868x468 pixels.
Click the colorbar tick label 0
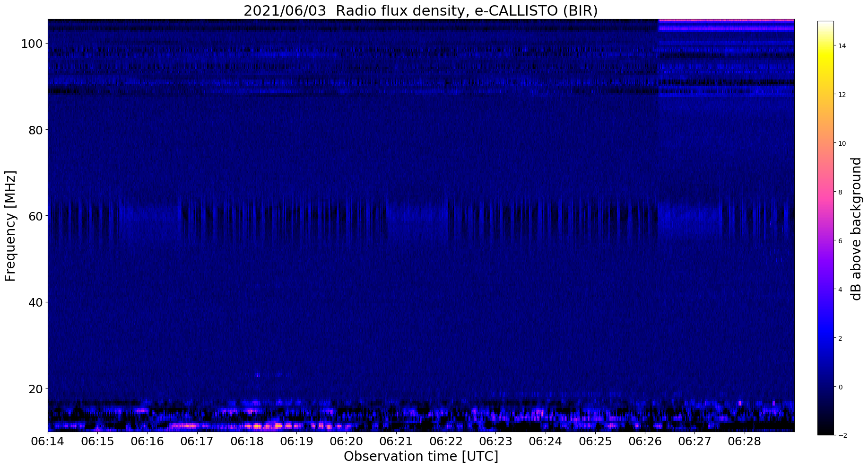pos(840,387)
